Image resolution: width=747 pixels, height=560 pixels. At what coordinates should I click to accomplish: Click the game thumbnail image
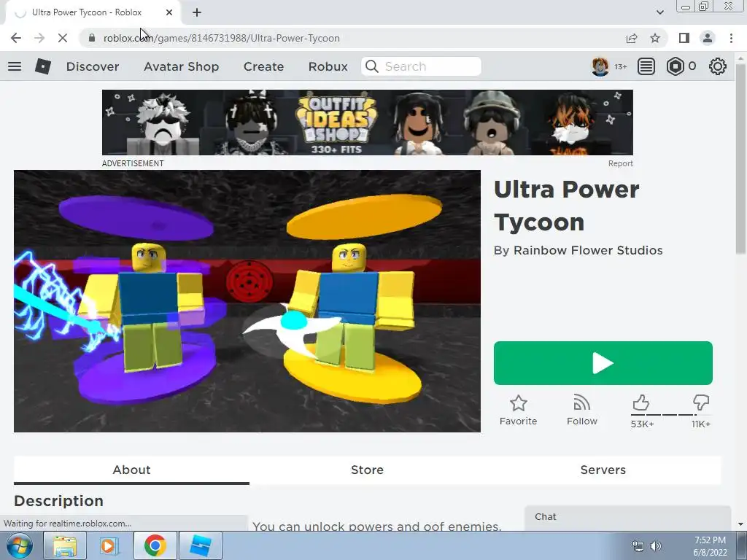pyautogui.click(x=247, y=301)
